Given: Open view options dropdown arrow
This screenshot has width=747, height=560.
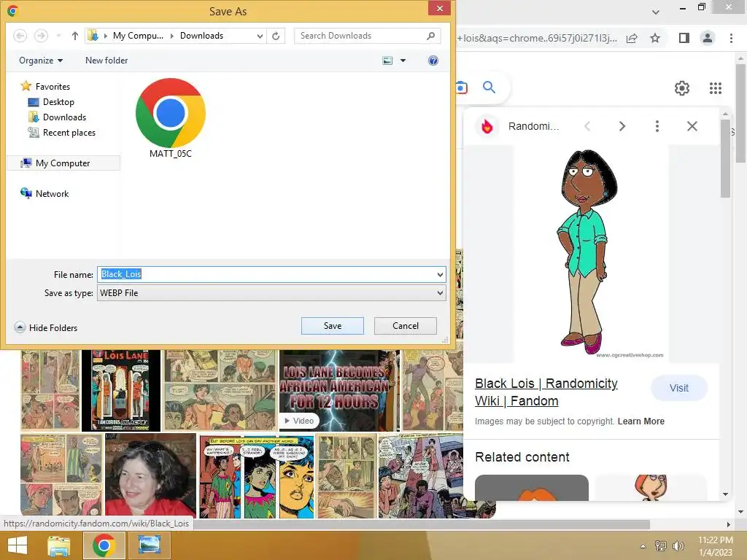Looking at the screenshot, I should (x=403, y=61).
